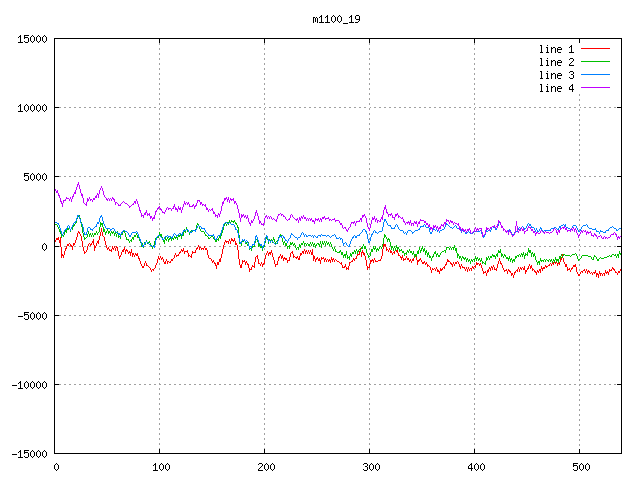Click the 100 x-axis tick label
The height and width of the screenshot is (480, 640).
[x=160, y=467]
